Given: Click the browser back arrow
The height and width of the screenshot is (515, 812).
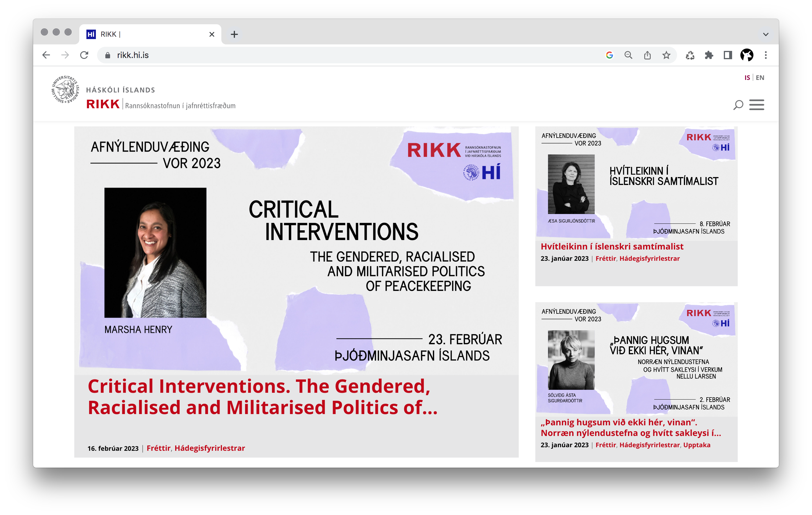Looking at the screenshot, I should coord(46,55).
